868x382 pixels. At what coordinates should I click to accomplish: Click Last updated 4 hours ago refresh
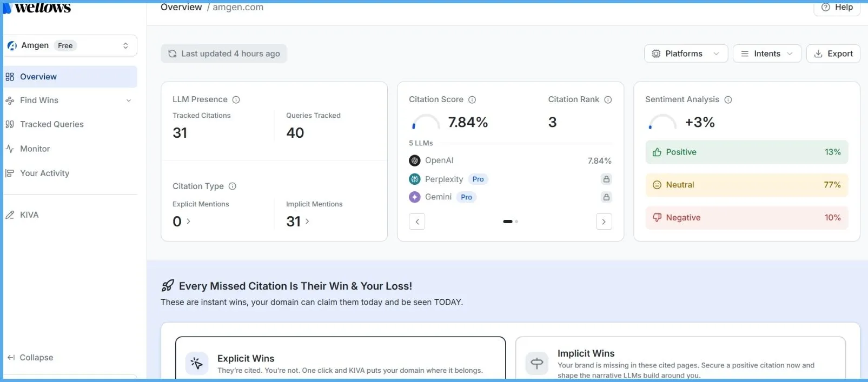click(x=224, y=53)
